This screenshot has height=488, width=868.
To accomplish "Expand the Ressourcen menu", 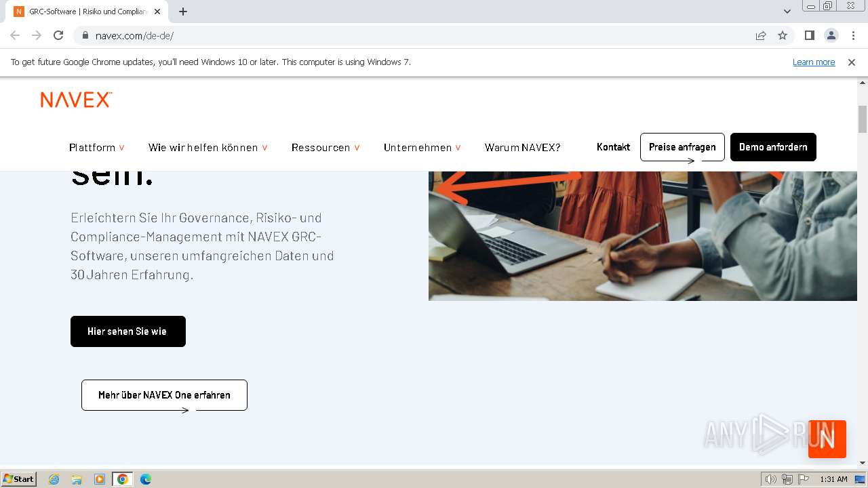I will 325,147.
